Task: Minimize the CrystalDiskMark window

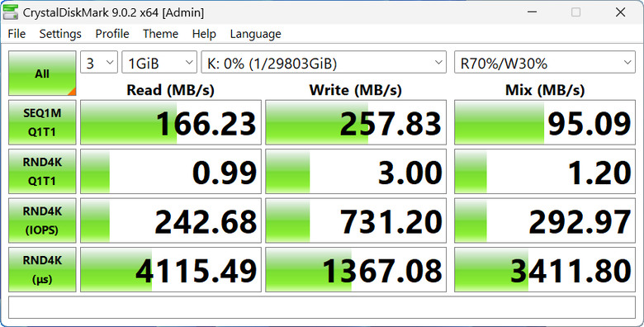Action: (x=533, y=12)
